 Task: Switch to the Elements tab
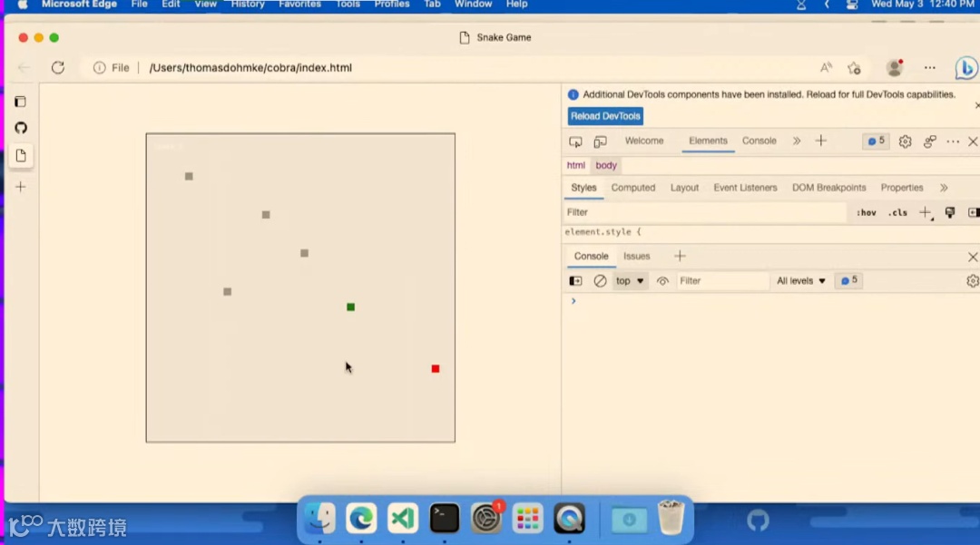point(708,141)
